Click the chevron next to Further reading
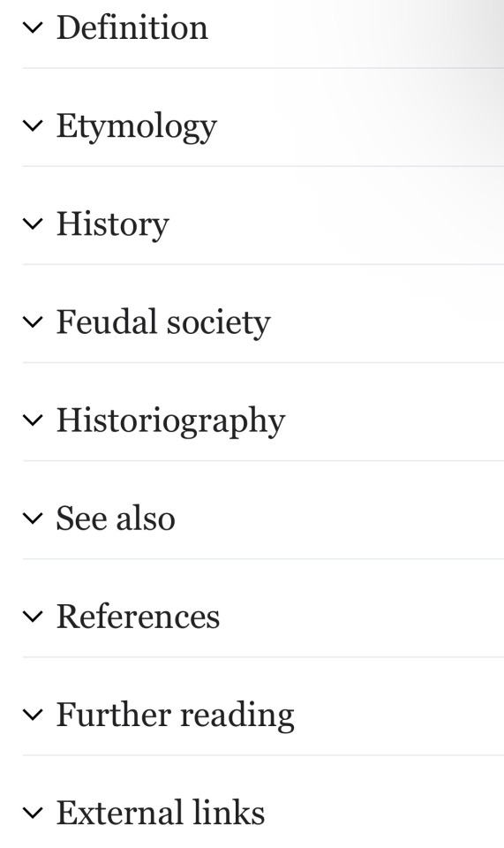Image resolution: width=504 pixels, height=848 pixels. 33,715
